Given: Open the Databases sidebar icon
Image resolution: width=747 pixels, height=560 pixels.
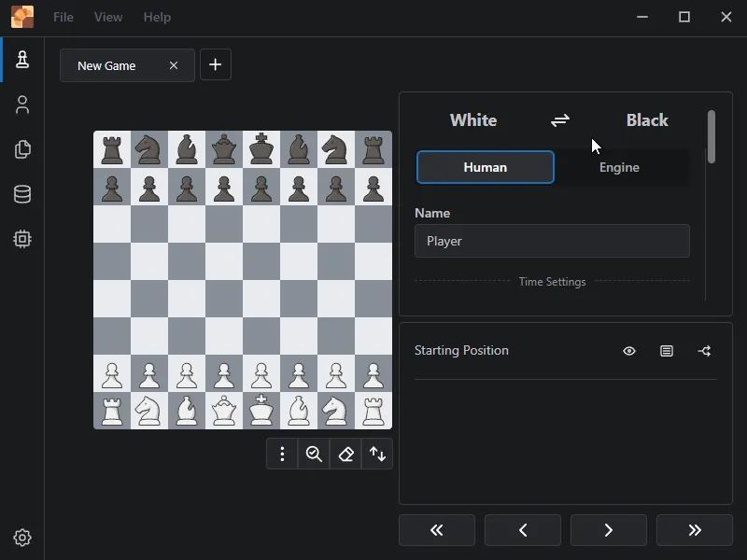Looking at the screenshot, I should tap(22, 194).
